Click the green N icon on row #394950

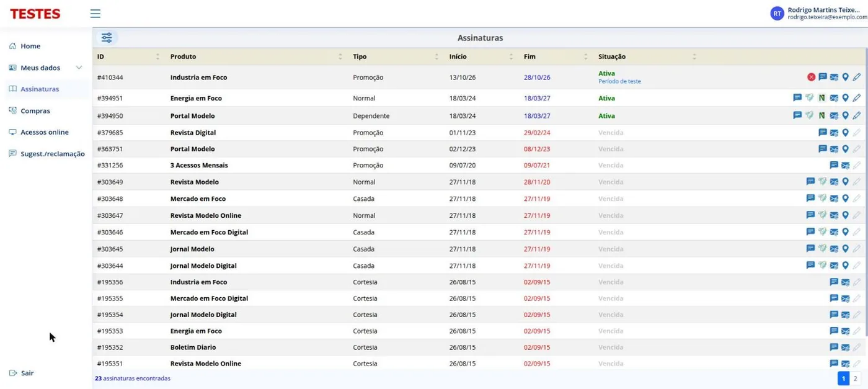[x=821, y=115]
